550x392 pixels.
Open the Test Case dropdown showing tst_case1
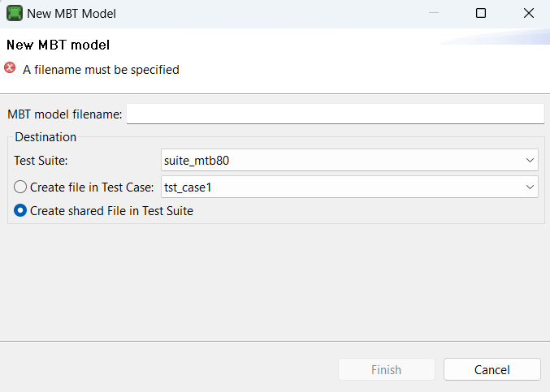pos(349,187)
